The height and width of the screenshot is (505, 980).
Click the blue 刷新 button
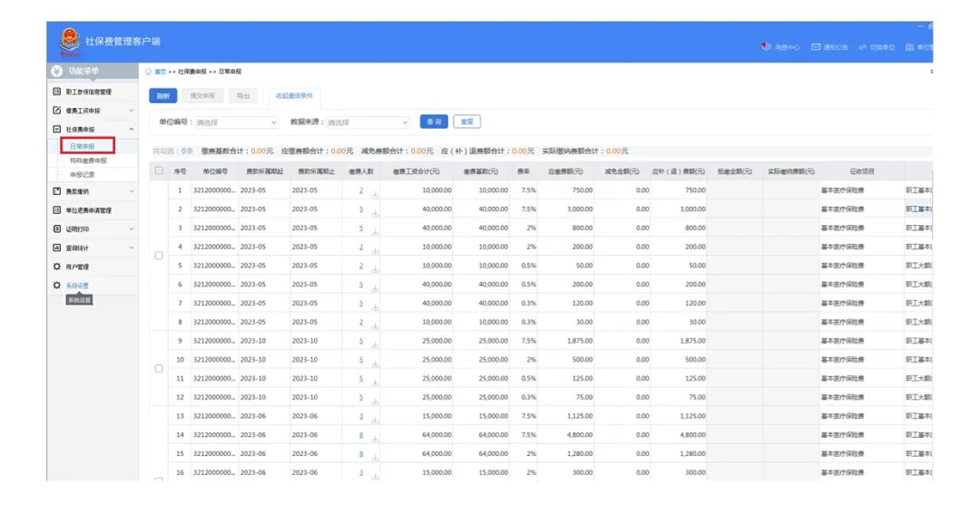tap(163, 96)
